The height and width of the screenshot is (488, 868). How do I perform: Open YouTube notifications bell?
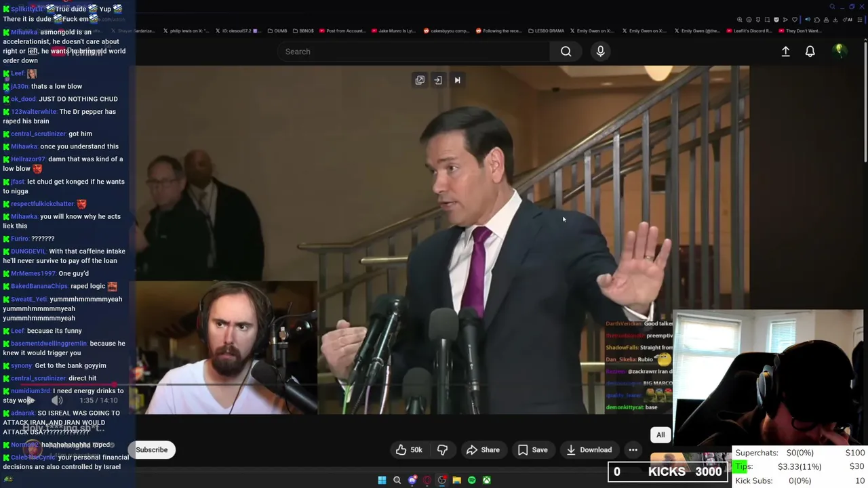tap(810, 52)
